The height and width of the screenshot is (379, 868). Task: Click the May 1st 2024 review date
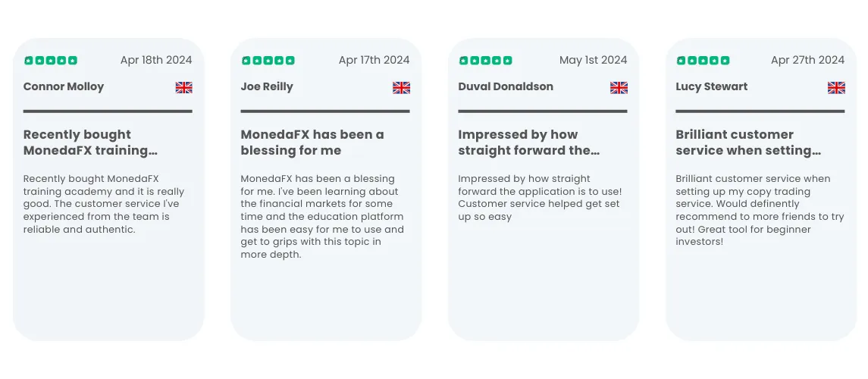pyautogui.click(x=593, y=60)
